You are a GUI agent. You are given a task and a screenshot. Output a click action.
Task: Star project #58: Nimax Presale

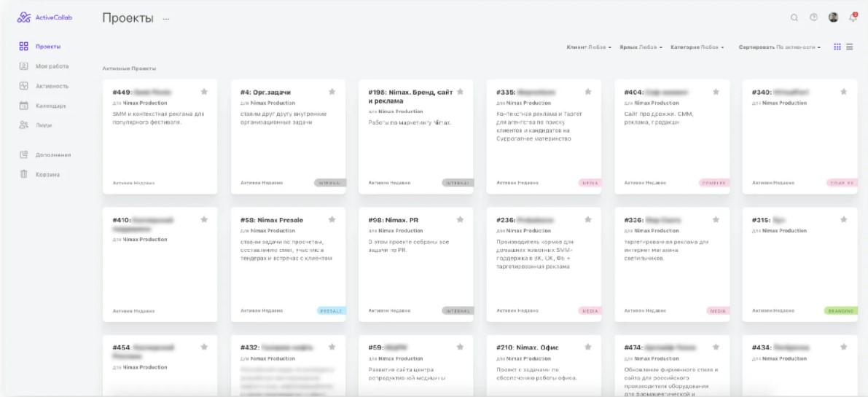pyautogui.click(x=332, y=219)
